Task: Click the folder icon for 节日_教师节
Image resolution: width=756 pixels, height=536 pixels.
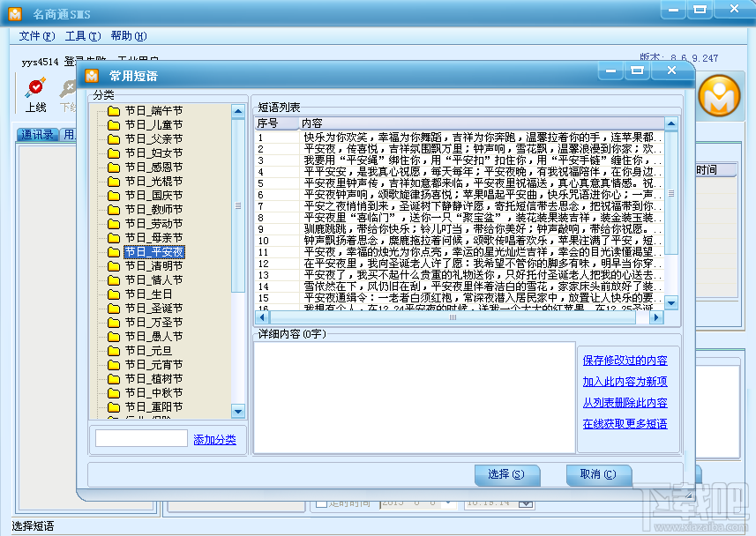Action: (114, 210)
